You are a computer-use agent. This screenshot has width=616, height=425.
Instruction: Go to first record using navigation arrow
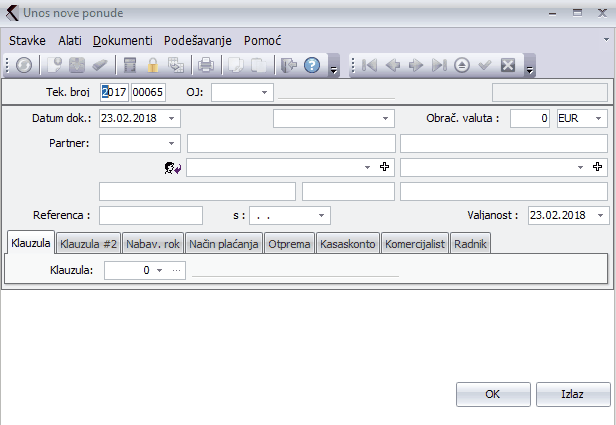click(370, 66)
